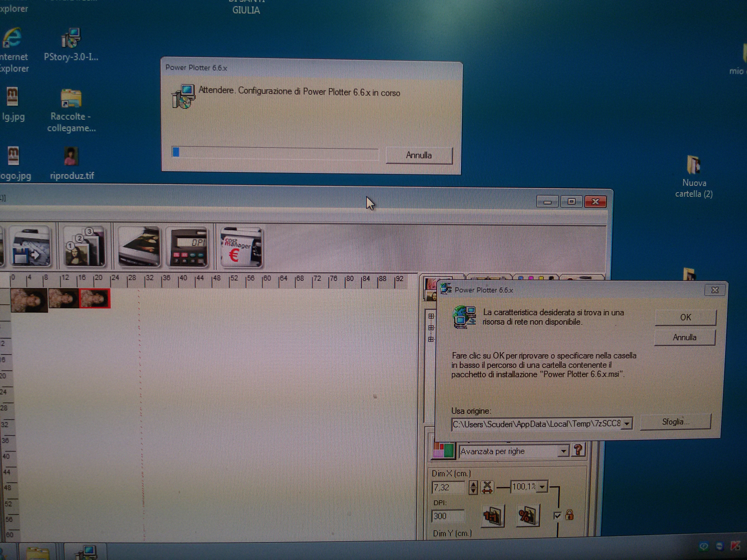Click the flatbed scanner toolbar icon
Image resolution: width=747 pixels, height=560 pixels.
(139, 247)
